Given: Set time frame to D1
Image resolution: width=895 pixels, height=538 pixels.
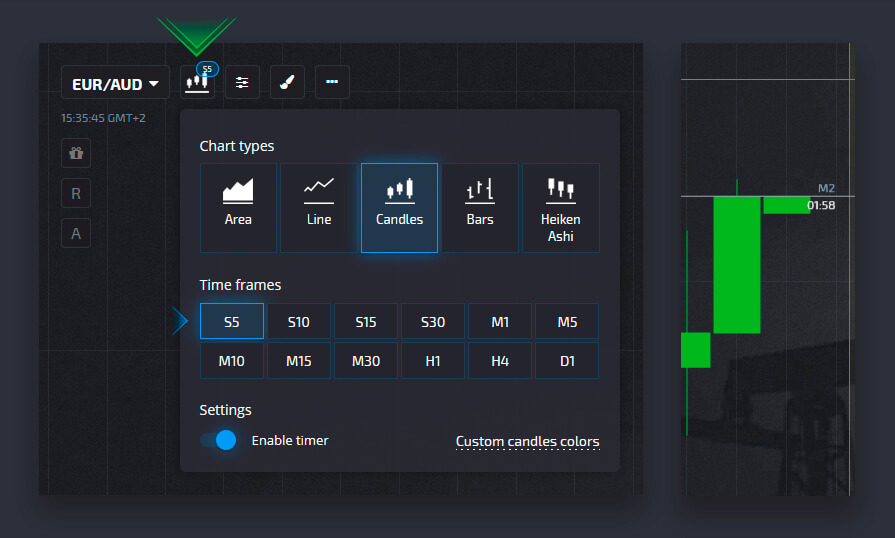Looking at the screenshot, I should pos(567,361).
